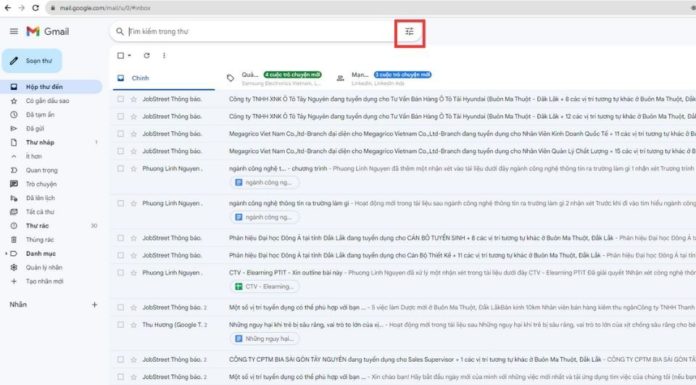Open 'Thùng rác' trash folder
This screenshot has height=385, width=696.
tap(40, 240)
